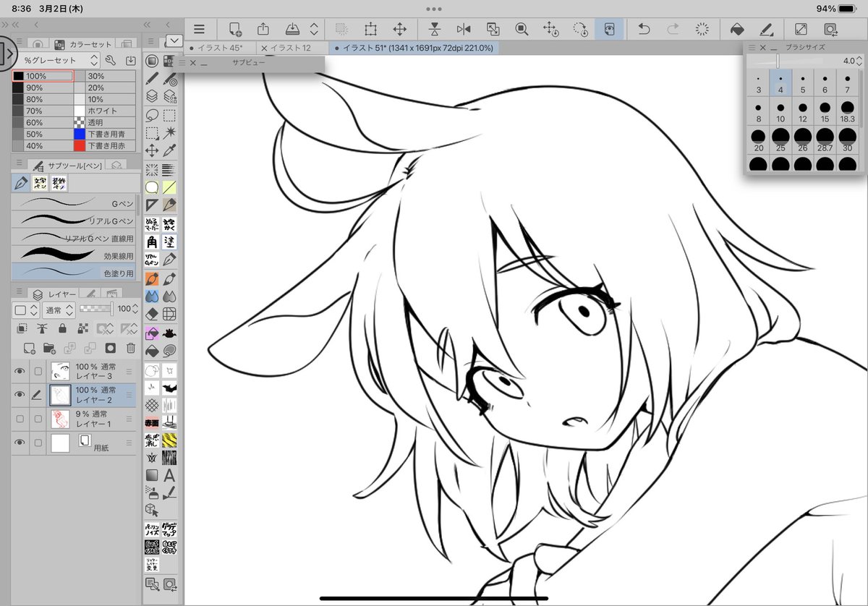Click the Undo arrow in the top toolbar
Screen dimensions: 868x606
click(644, 29)
